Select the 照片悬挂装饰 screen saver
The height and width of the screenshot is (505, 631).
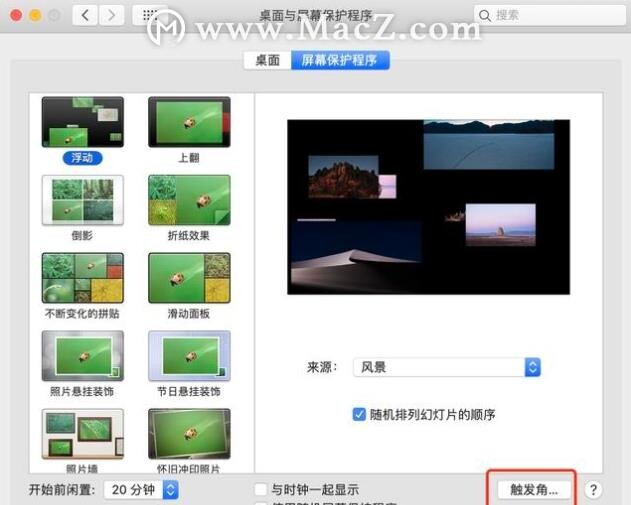(x=82, y=356)
